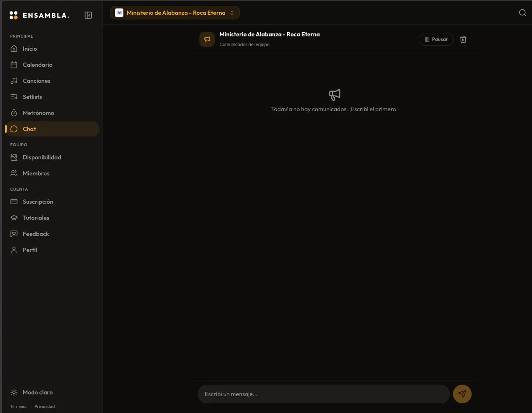Screen dimensions: 532x413
Task: Open Miembros section
Action: (52, 173)
